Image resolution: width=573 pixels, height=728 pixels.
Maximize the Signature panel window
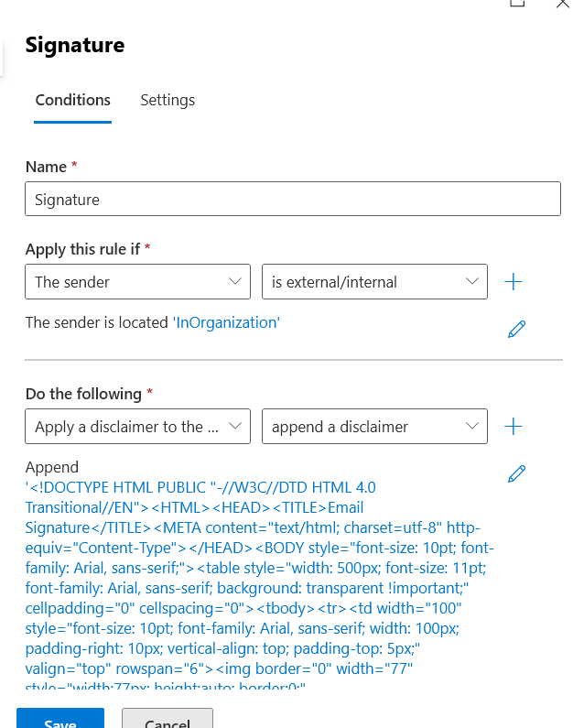pyautogui.click(x=517, y=3)
